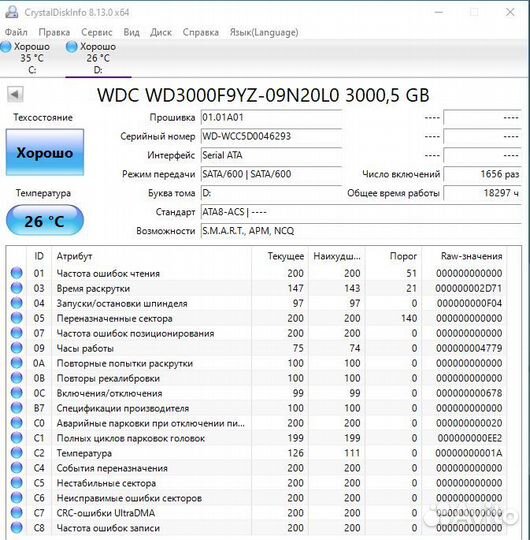
Task: Select raw value 000000002D71
Action: click(468, 288)
